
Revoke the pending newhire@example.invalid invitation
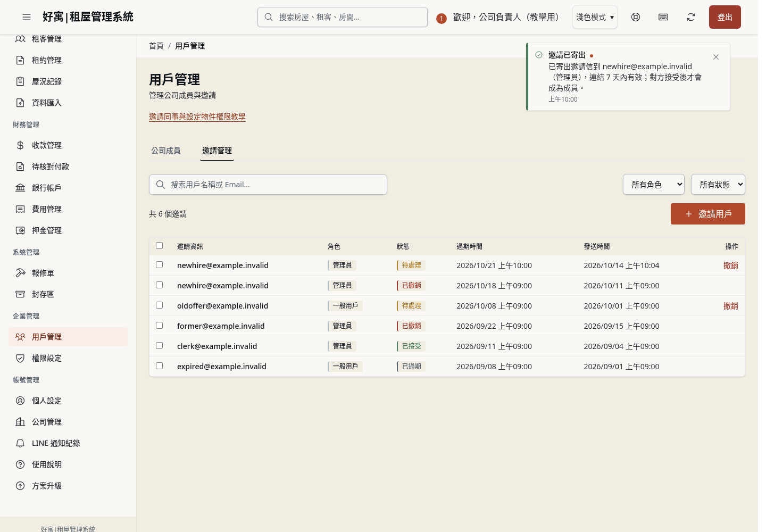tap(731, 265)
